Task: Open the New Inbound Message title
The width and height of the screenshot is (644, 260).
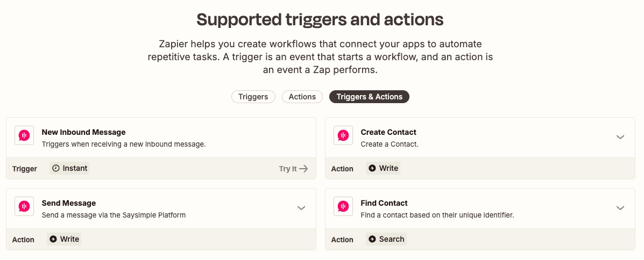Action: click(84, 132)
